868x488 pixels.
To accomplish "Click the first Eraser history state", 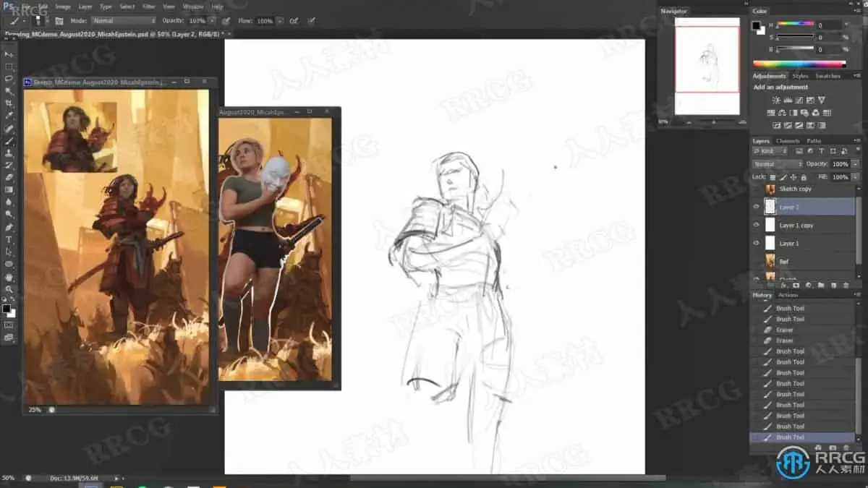I will point(803,330).
